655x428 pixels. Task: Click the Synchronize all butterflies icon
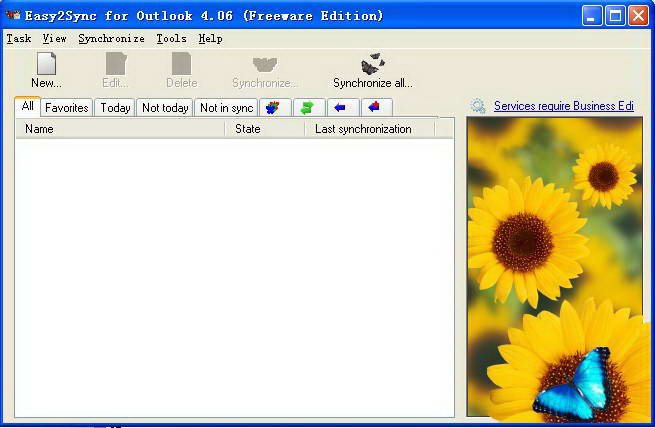[373, 64]
